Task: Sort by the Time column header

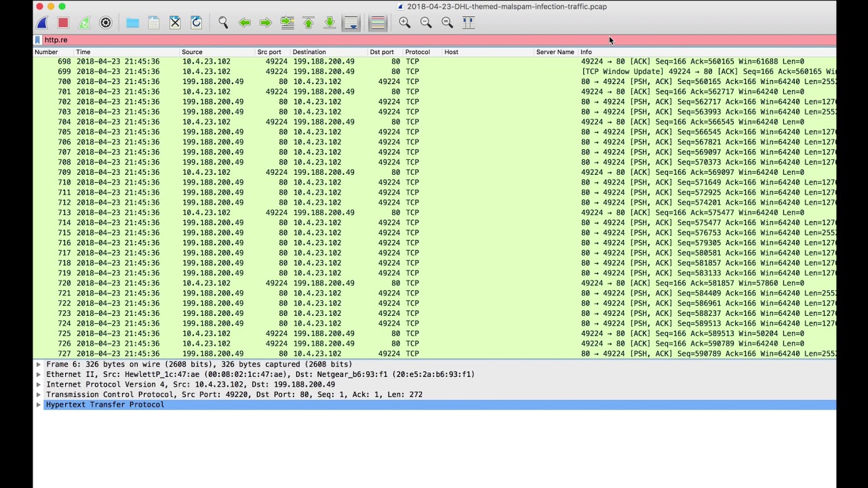Action: [127, 52]
